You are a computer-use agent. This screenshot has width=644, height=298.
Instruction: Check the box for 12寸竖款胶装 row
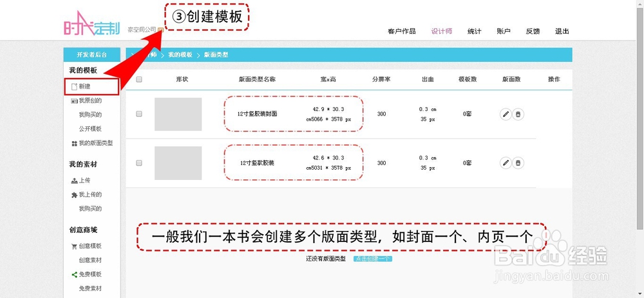(x=139, y=163)
